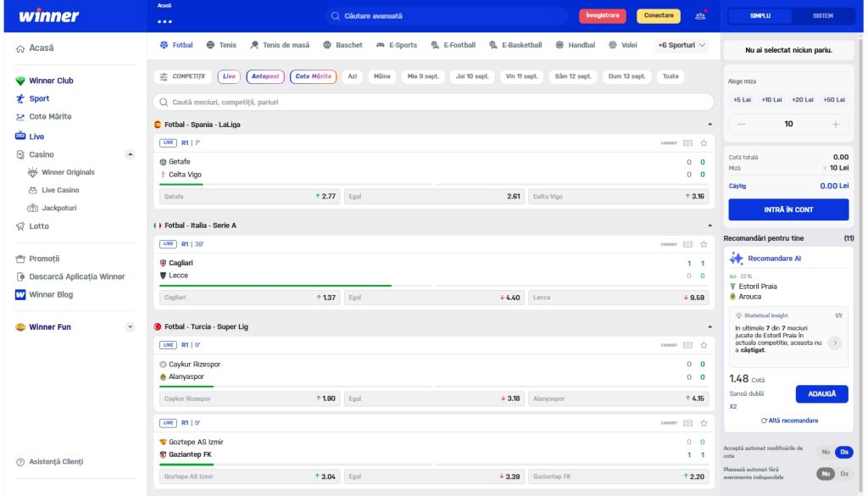Select the Handbal sport tab

pos(576,46)
